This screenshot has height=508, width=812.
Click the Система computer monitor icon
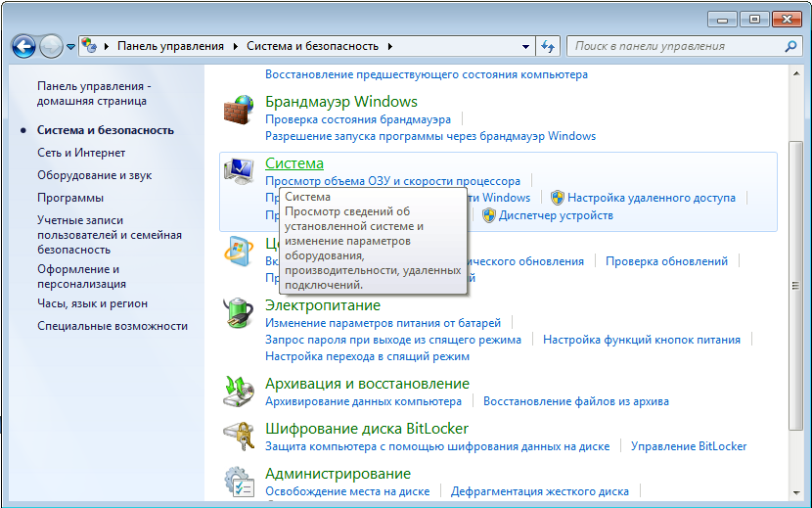point(239,171)
